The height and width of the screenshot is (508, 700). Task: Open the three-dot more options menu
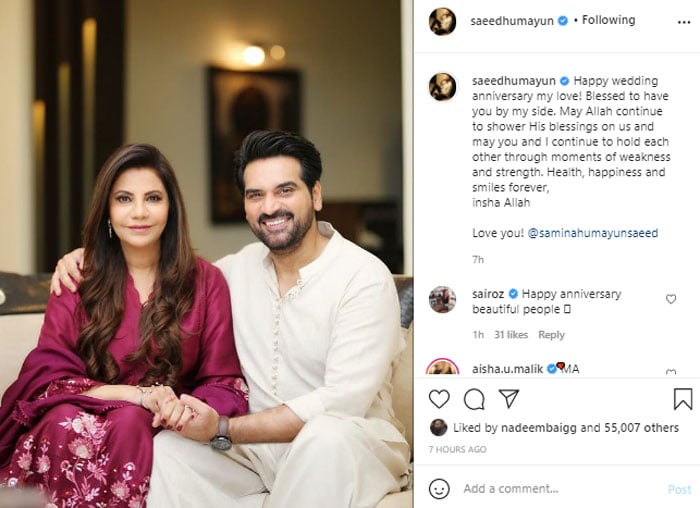684,22
